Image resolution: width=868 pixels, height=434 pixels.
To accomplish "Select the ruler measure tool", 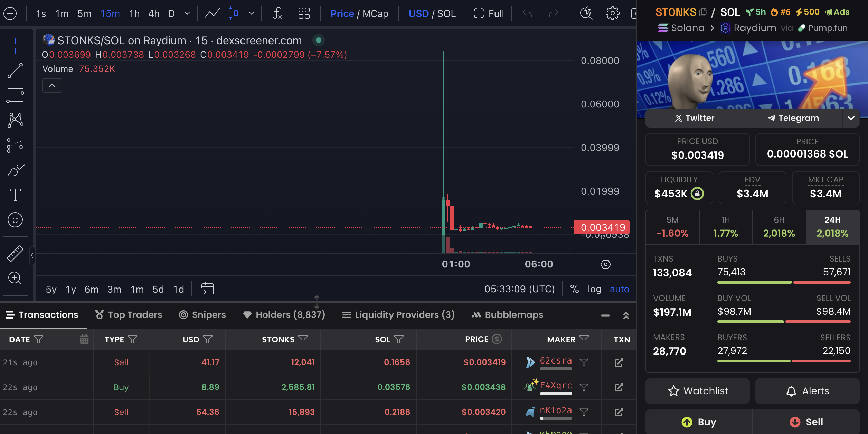I will (15, 253).
